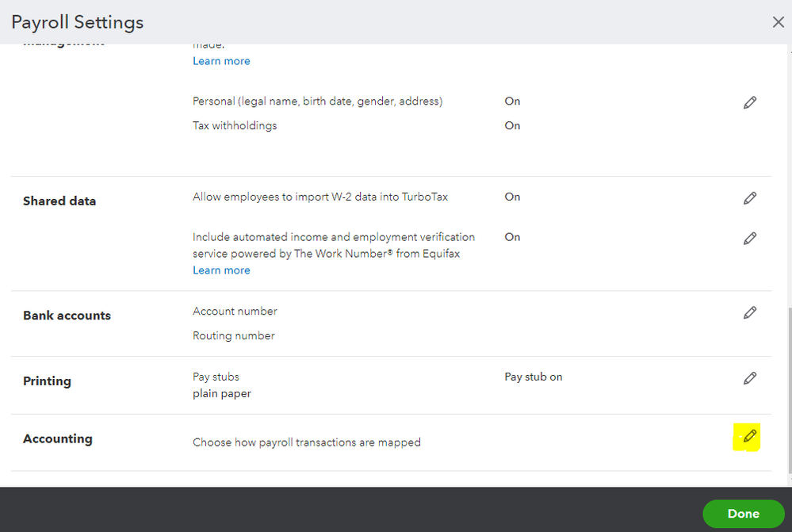Select the Shared data section heading

click(59, 201)
